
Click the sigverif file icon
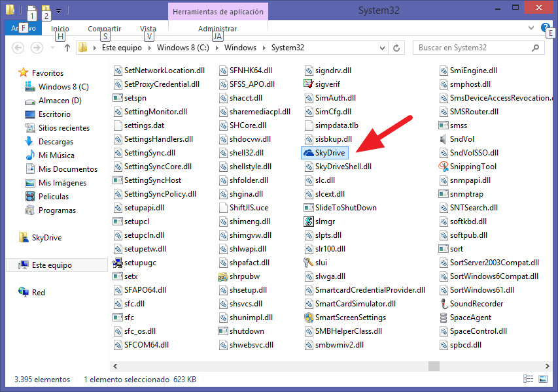tap(309, 84)
